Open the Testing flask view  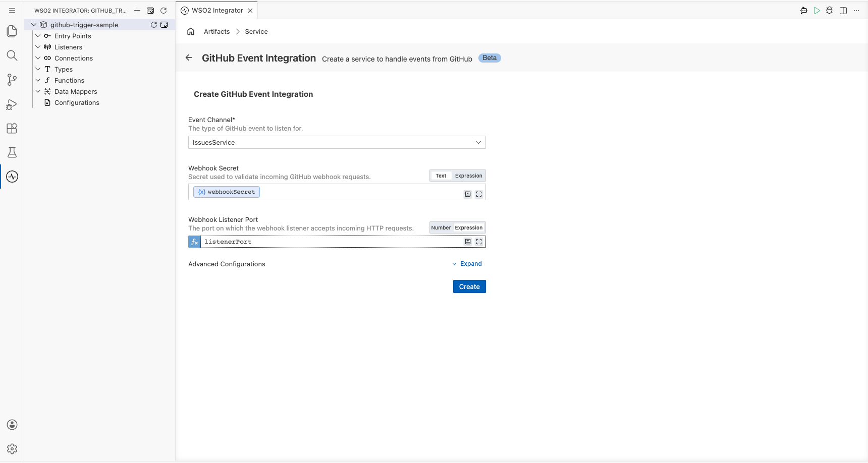[12, 152]
